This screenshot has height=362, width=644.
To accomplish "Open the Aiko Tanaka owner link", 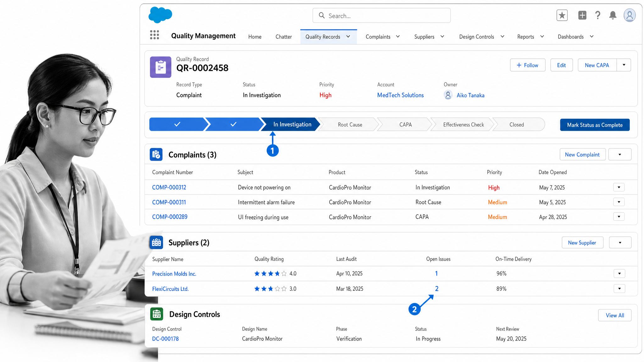I will point(470,95).
